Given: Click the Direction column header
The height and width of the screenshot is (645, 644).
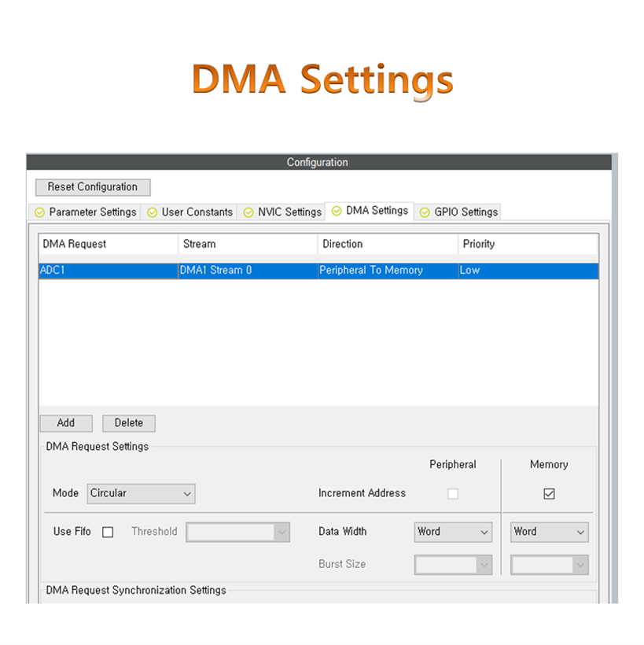Looking at the screenshot, I should [388, 244].
